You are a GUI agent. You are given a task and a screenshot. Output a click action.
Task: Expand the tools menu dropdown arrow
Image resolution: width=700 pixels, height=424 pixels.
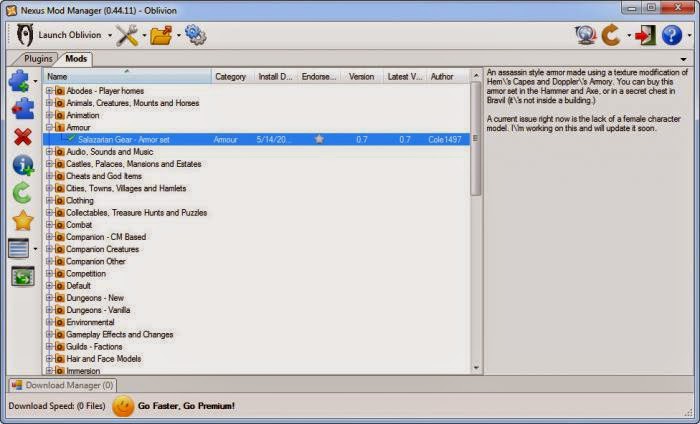click(x=144, y=35)
